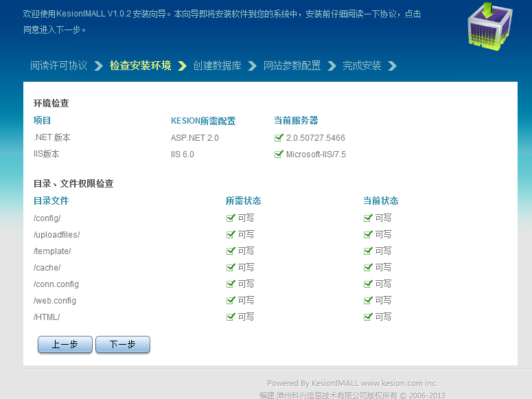Viewport: 532px width, 399px height.
Task: Select the 创建数据库 wizard step
Action: 217,65
